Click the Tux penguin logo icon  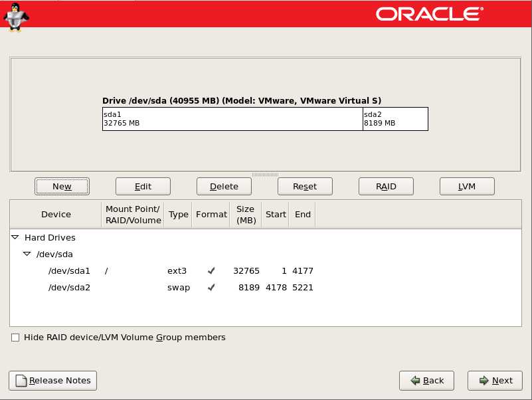coord(15,17)
